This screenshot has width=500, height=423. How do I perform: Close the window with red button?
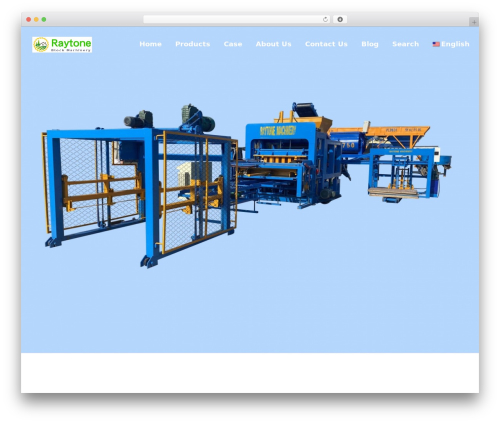29,20
